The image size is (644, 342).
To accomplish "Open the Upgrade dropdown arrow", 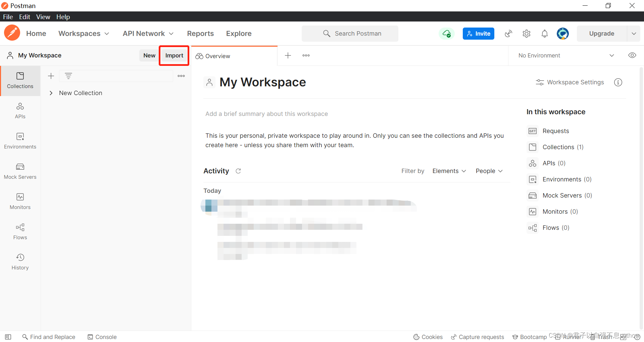I will (x=634, y=34).
